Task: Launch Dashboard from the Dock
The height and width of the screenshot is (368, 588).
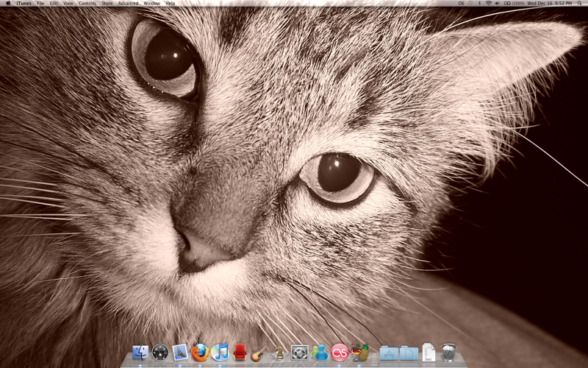Action: (x=160, y=353)
